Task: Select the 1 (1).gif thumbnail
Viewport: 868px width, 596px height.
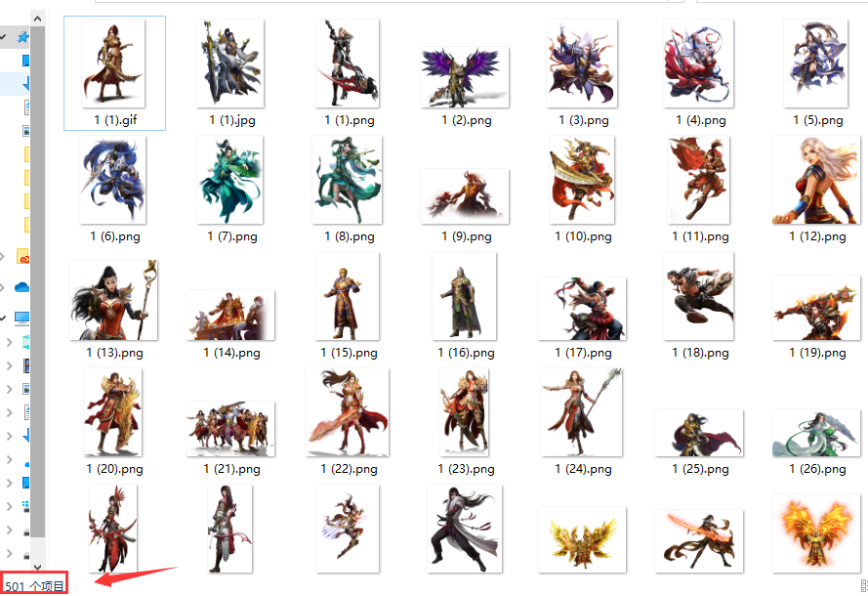Action: click(113, 64)
